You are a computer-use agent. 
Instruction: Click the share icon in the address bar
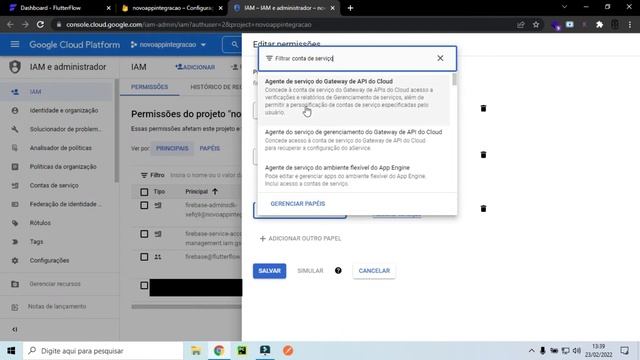point(520,24)
